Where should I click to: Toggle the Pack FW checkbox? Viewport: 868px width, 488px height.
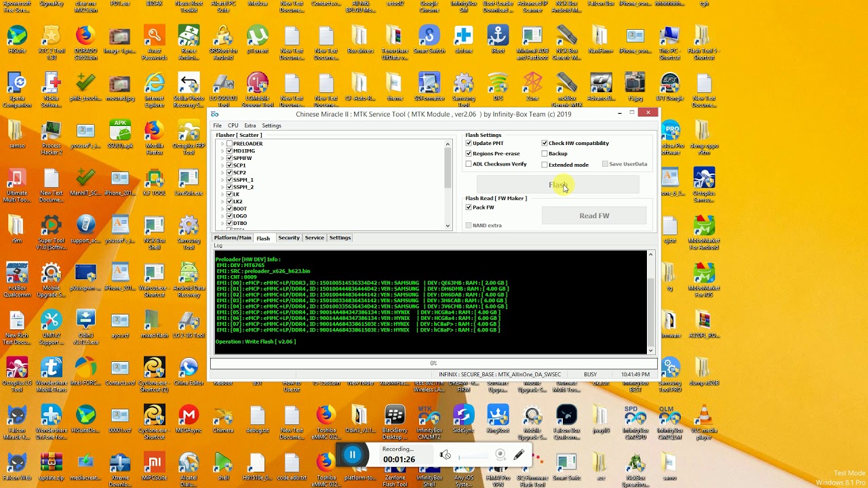pos(469,207)
